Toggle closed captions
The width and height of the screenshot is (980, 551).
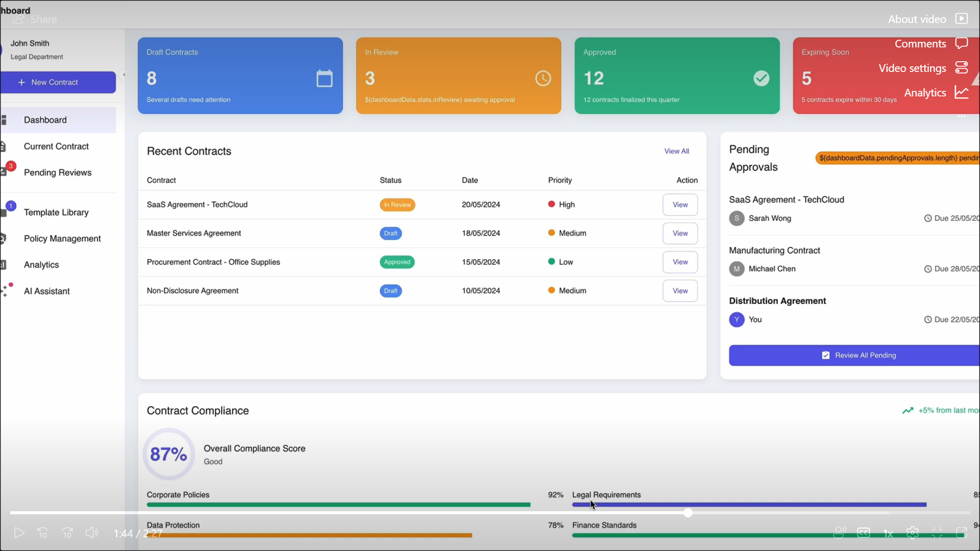pyautogui.click(x=864, y=533)
